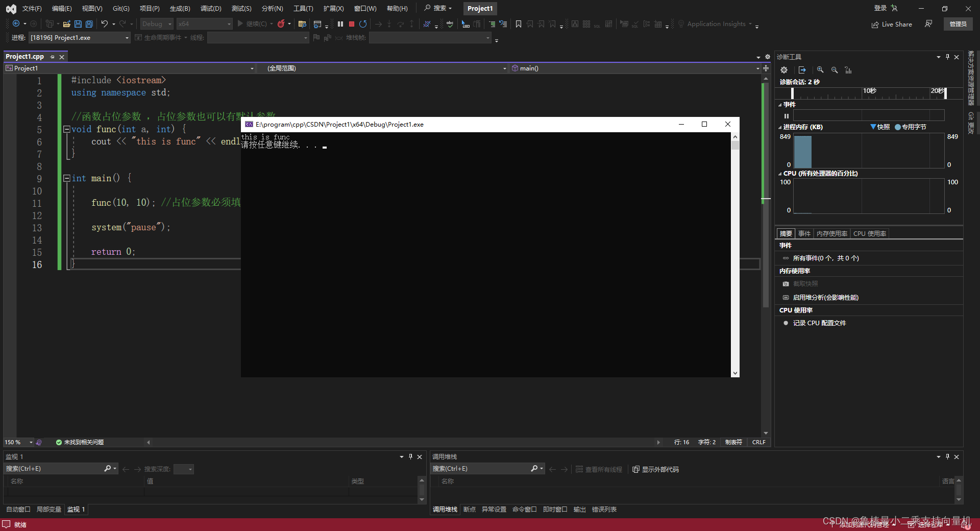The image size is (980, 531).
Task: Click the feedback icon next to Live Share
Action: 928,24
